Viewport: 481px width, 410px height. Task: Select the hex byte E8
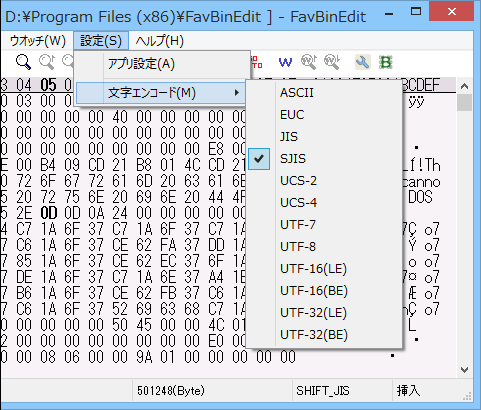point(216,149)
